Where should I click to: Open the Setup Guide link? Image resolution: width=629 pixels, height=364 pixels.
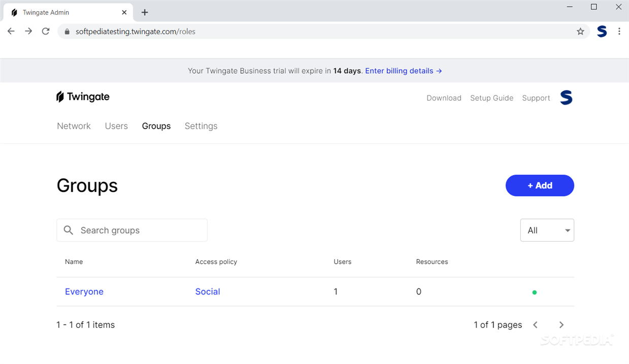(491, 98)
